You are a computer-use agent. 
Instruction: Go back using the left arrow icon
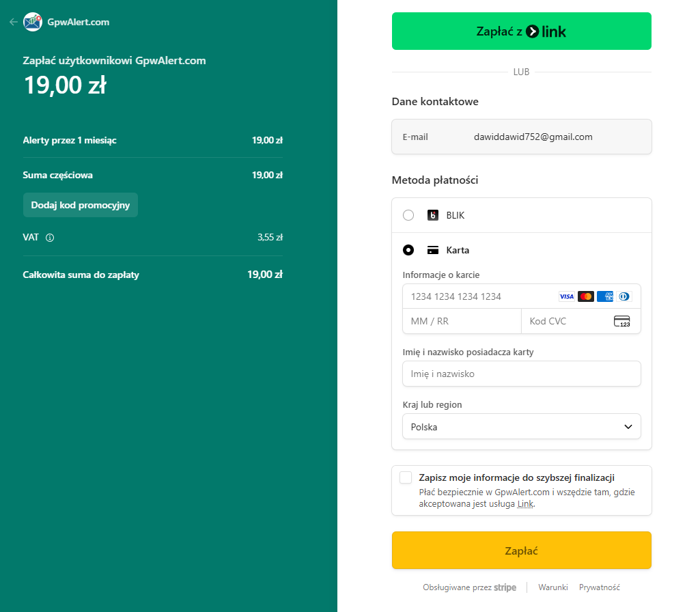14,22
